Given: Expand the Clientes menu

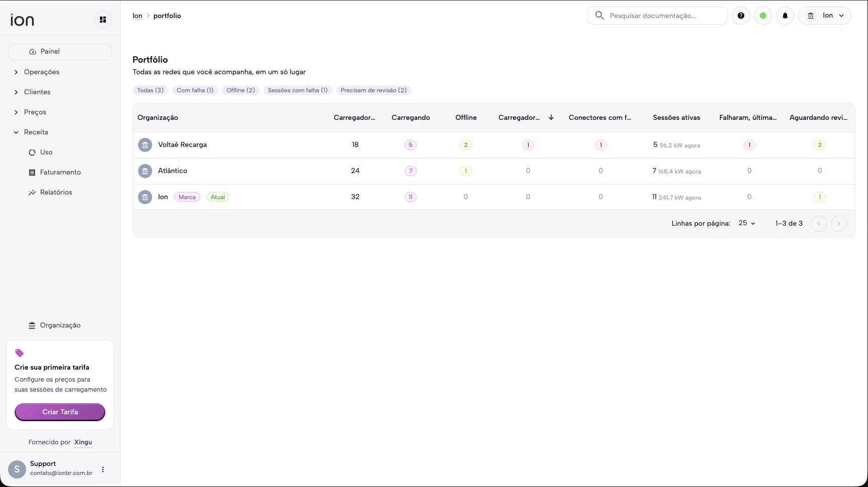Looking at the screenshot, I should (60, 92).
